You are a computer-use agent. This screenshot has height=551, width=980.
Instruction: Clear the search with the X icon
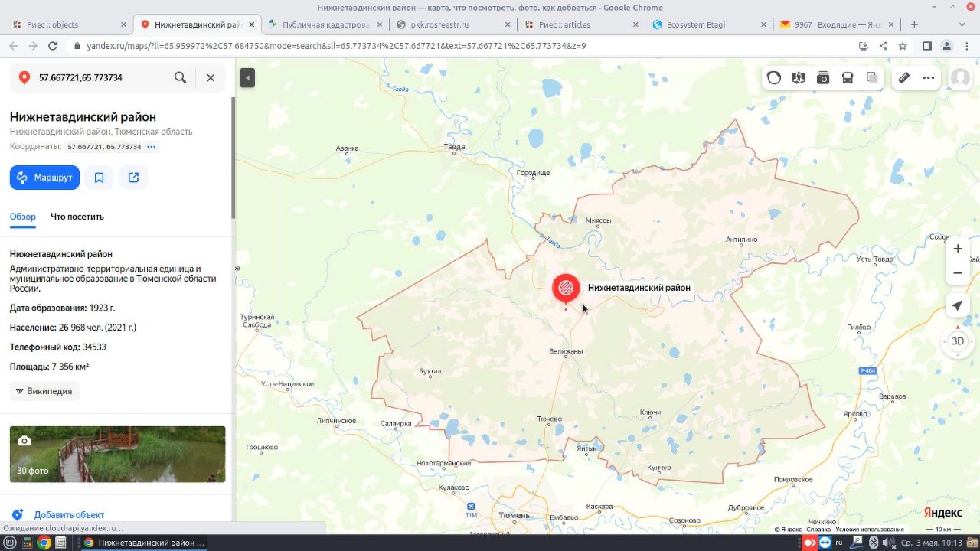211,77
